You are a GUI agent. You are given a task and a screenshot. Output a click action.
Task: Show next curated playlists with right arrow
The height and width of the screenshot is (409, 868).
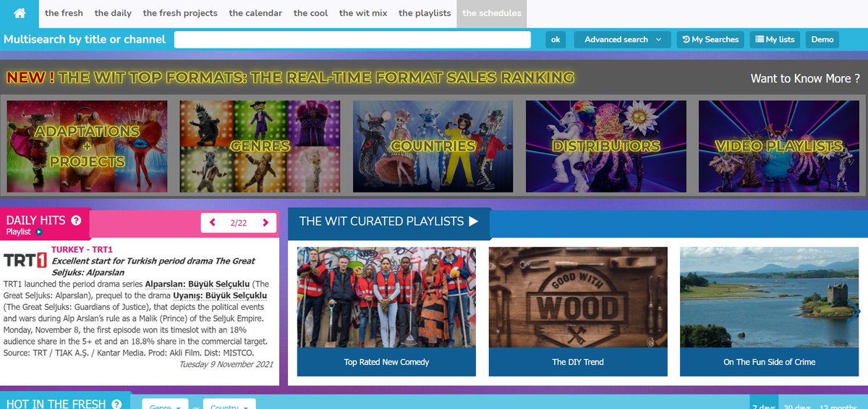[x=859, y=312]
